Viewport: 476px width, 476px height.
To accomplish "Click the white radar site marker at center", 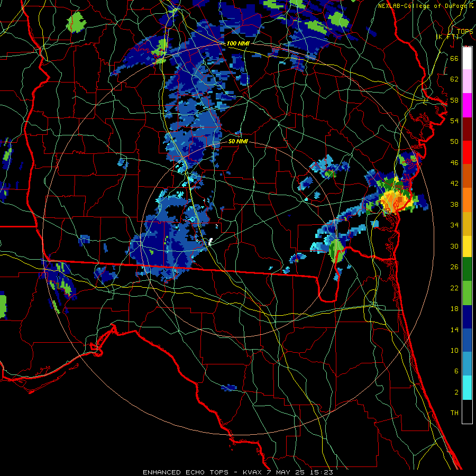I will tap(210, 242).
